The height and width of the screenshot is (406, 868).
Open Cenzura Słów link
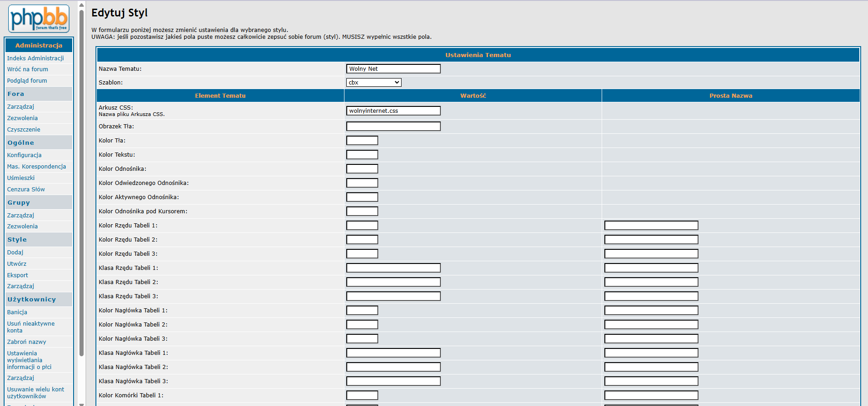pos(26,190)
